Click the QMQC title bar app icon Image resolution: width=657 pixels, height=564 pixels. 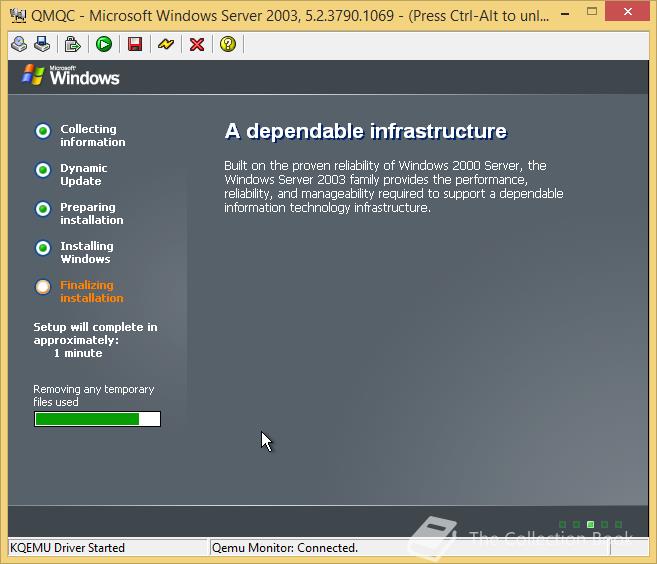(x=18, y=16)
